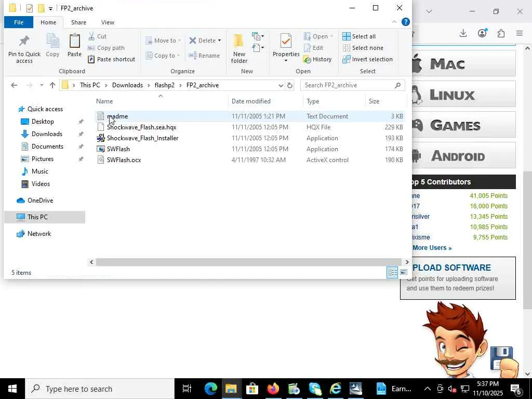Show hidden system tray icons chevron
This screenshot has height=399, width=532.
click(428, 389)
